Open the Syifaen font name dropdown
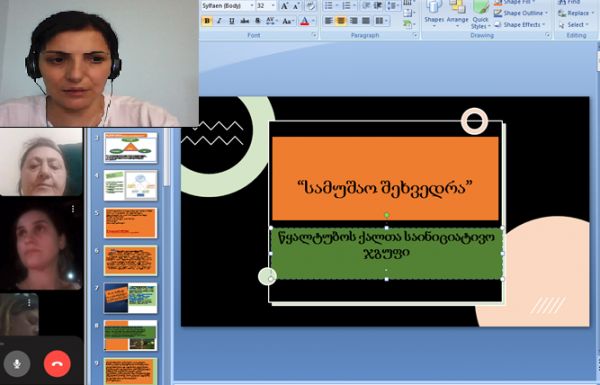 pos(252,6)
